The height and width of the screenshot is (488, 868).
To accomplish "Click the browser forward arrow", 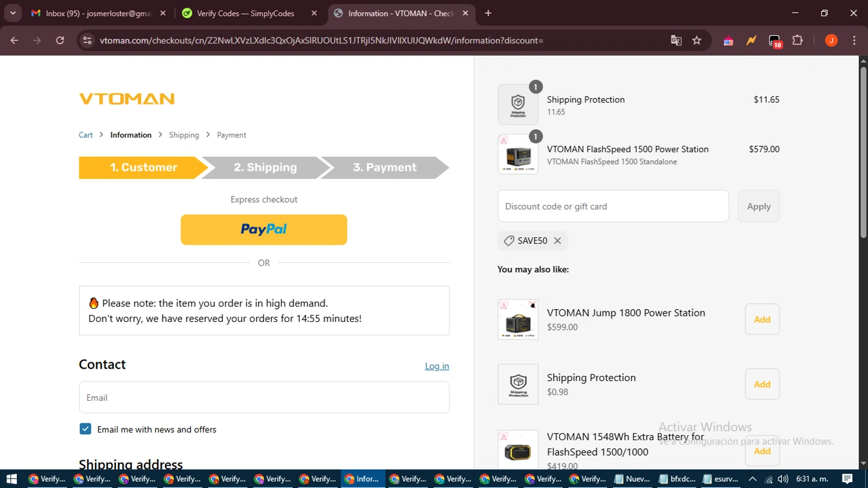I will 37,41.
